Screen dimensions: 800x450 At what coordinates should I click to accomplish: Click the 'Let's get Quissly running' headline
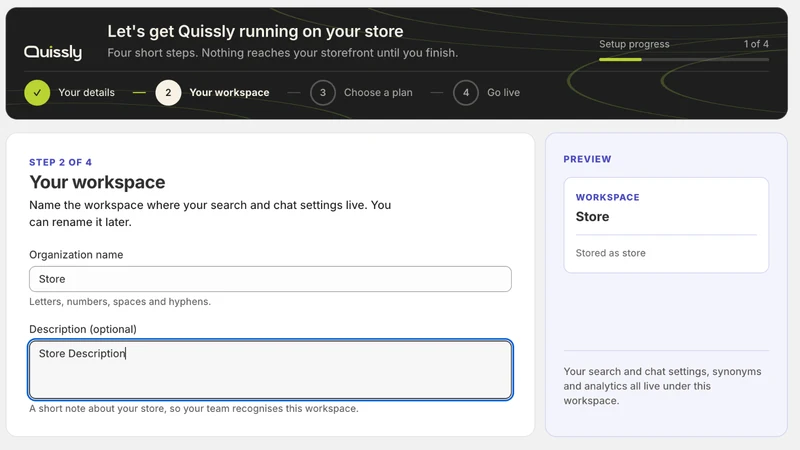coord(255,31)
